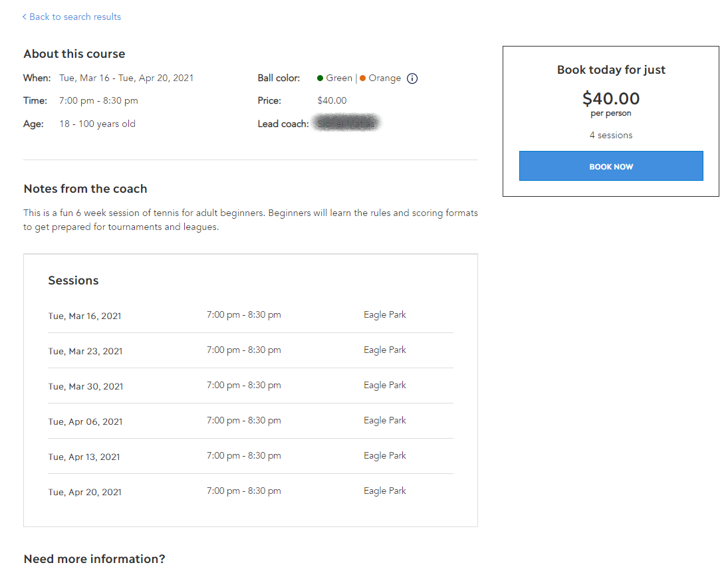This screenshot has width=728, height=569.
Task: Click the Notes from the coach heading
Action: (85, 188)
